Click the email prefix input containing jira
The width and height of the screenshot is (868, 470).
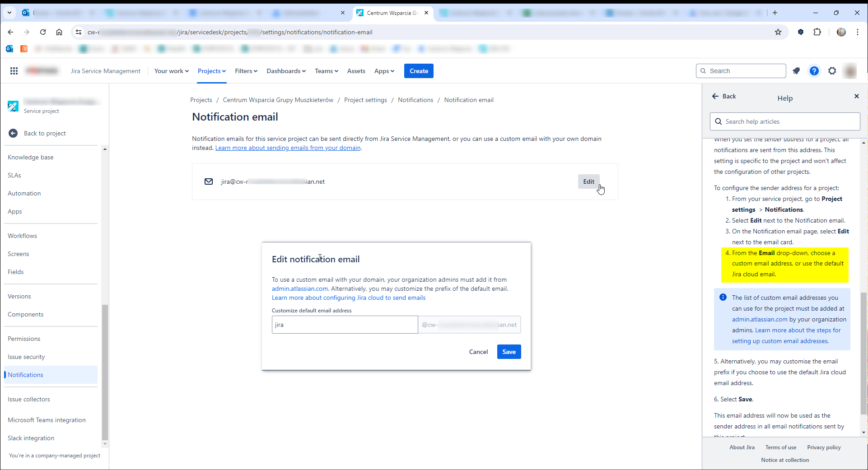(x=345, y=324)
